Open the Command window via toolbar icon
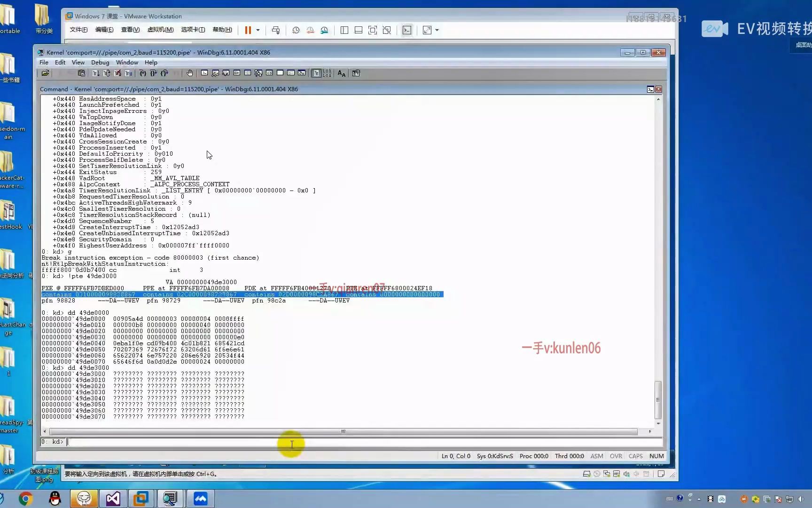Image resolution: width=812 pixels, height=508 pixels. [x=204, y=73]
